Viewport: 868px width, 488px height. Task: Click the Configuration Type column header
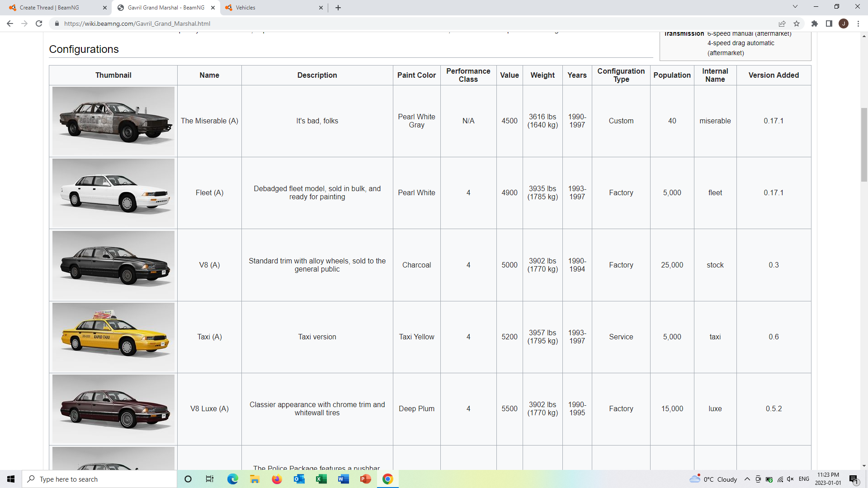click(x=621, y=75)
